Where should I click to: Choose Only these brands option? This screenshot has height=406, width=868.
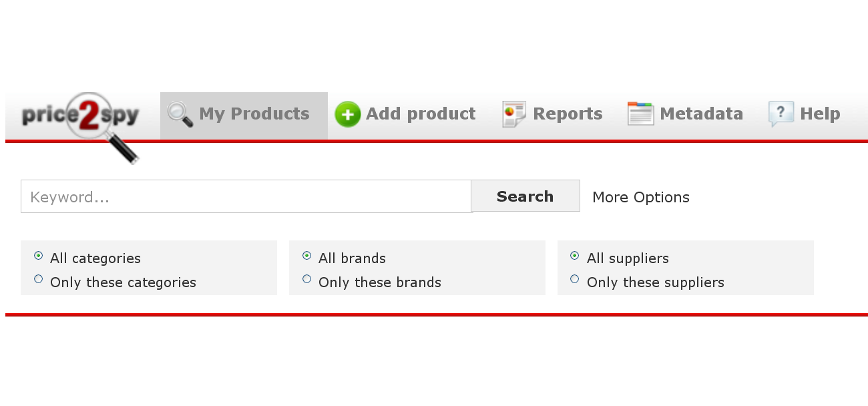[x=307, y=279]
